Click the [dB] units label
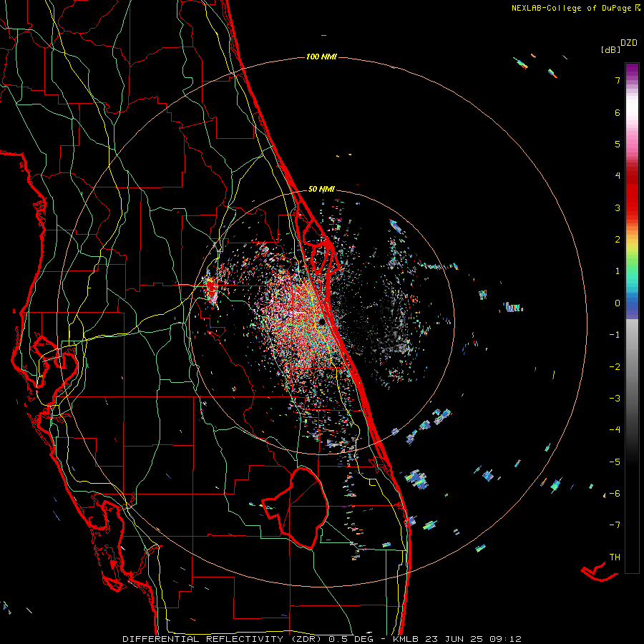The height and width of the screenshot is (644, 644). [610, 49]
